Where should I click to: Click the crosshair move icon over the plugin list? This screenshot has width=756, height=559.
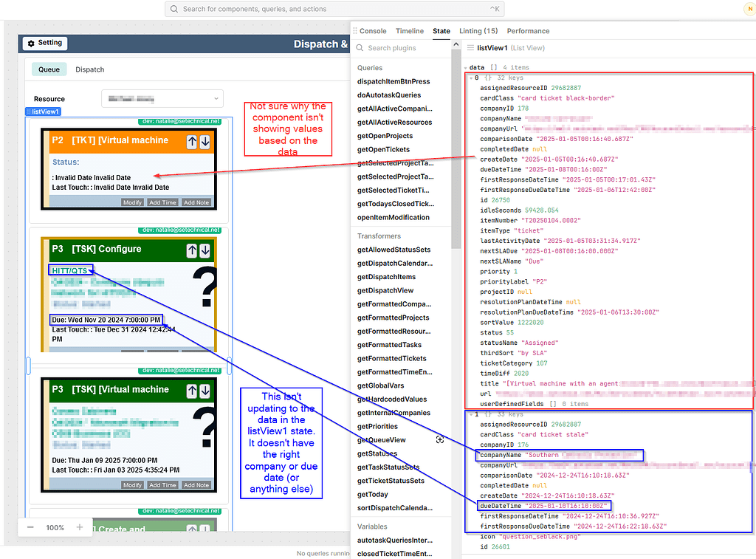pos(440,439)
